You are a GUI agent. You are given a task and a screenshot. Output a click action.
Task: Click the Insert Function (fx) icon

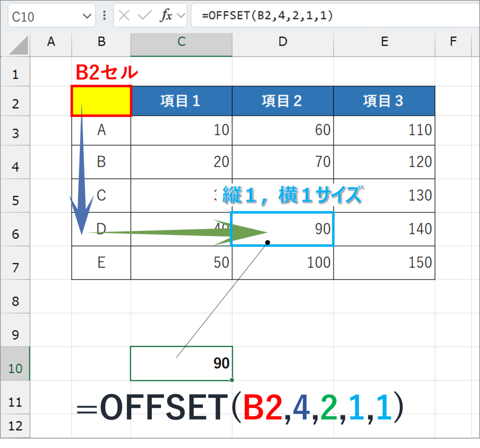tap(166, 16)
